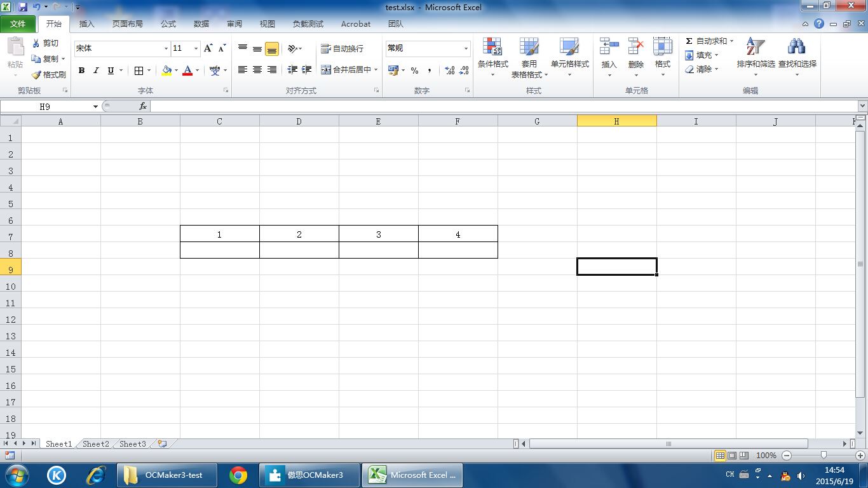Open the File (文件) tab
This screenshot has width=868, height=488.
(x=18, y=24)
